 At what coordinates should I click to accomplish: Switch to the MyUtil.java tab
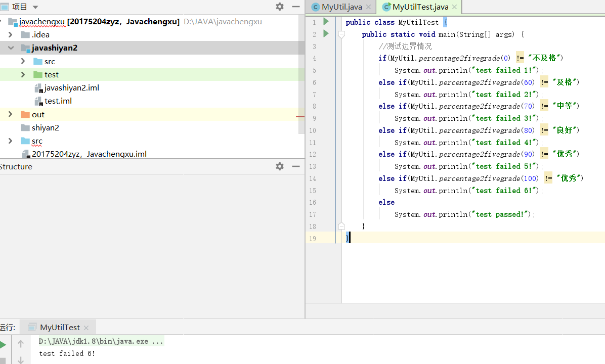342,7
